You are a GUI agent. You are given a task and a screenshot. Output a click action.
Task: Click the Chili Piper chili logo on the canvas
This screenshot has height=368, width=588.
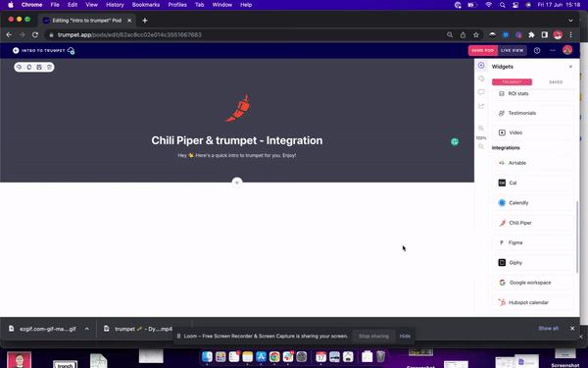coord(238,108)
